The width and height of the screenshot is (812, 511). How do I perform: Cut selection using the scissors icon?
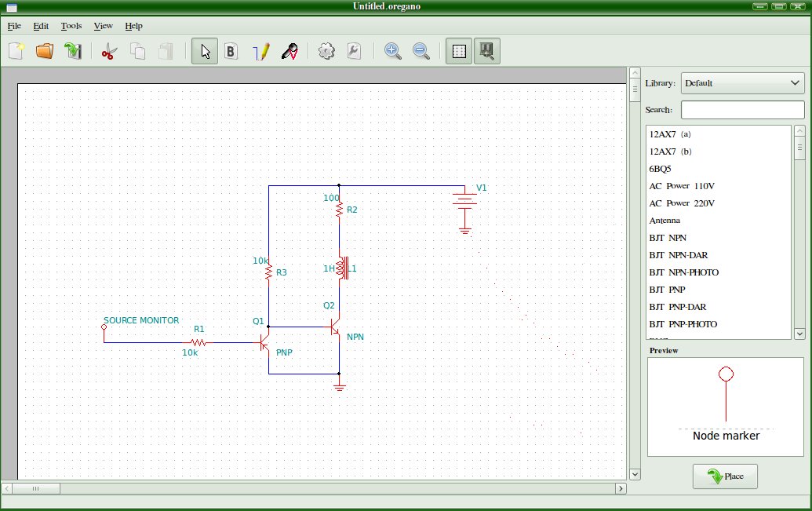[109, 52]
